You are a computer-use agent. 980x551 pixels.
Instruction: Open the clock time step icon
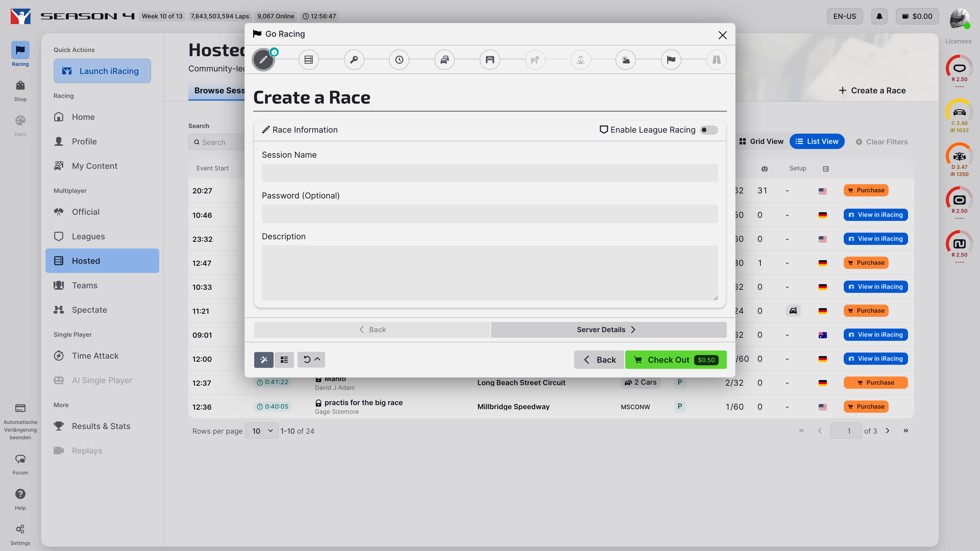(x=399, y=60)
